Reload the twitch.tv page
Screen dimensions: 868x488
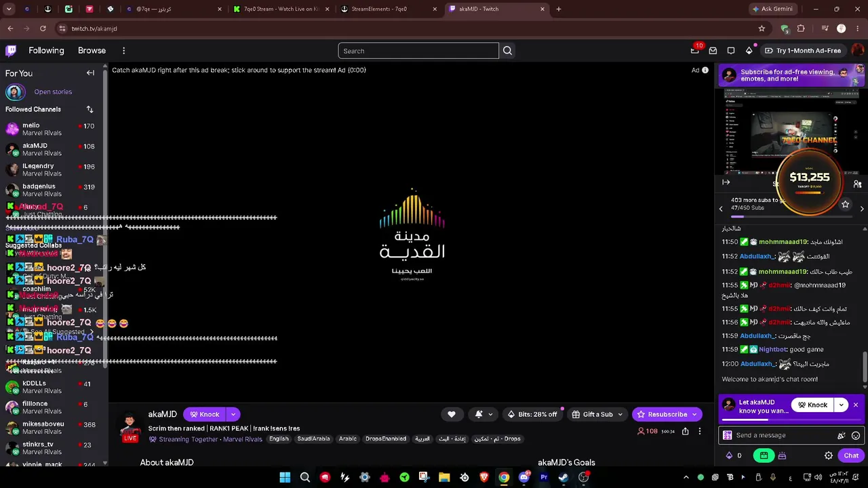click(43, 28)
